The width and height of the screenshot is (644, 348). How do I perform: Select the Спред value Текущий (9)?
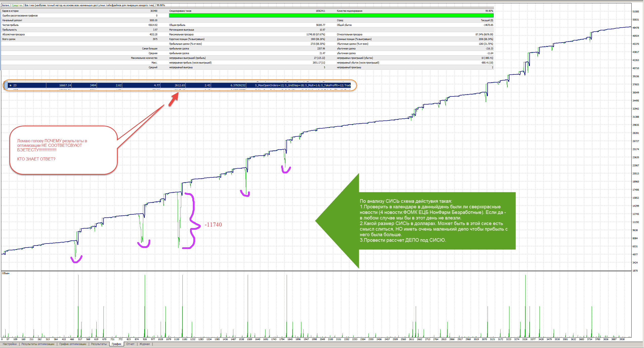pos(487,20)
